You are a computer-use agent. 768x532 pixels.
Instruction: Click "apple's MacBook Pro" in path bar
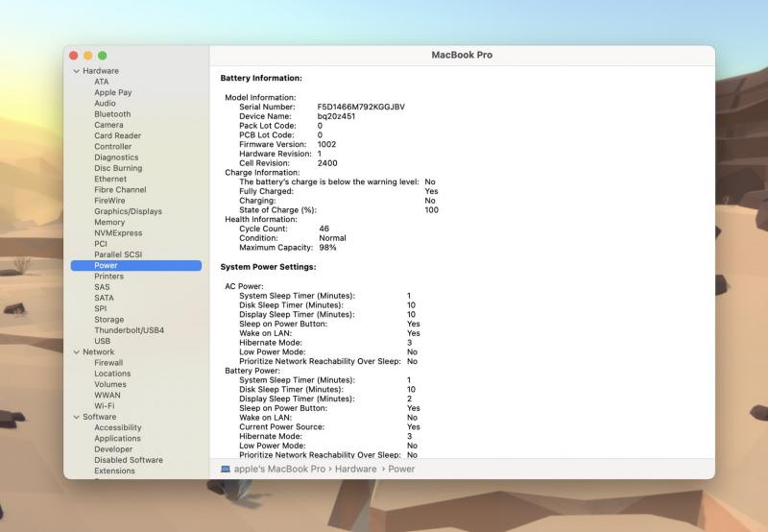click(279, 469)
